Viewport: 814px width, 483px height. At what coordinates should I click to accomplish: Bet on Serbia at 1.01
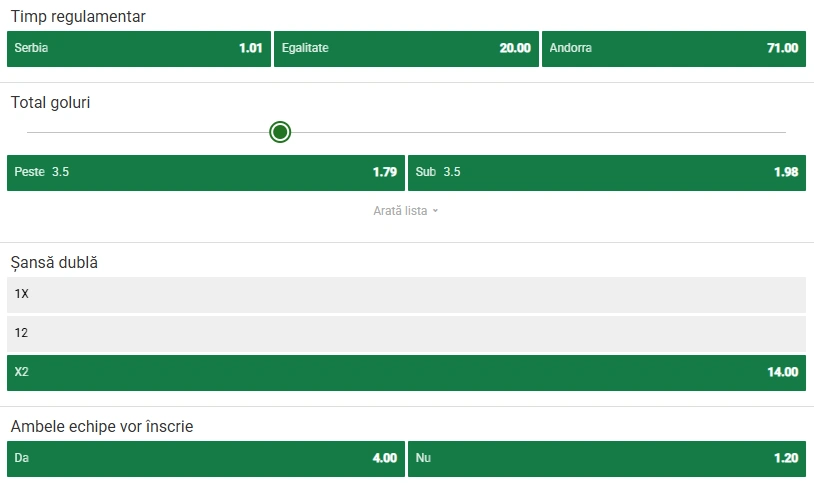pos(138,48)
